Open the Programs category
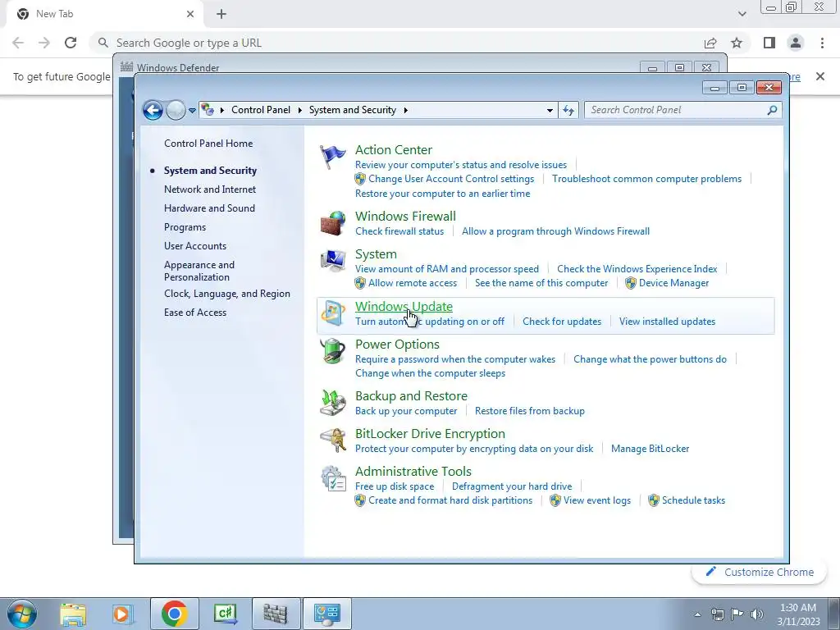The height and width of the screenshot is (630, 840). point(185,227)
